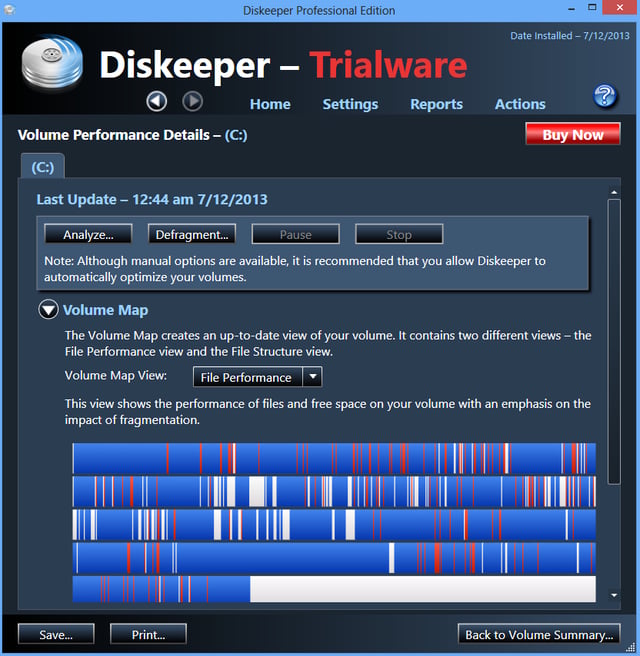
Task: Click the Save... button
Action: tap(56, 634)
